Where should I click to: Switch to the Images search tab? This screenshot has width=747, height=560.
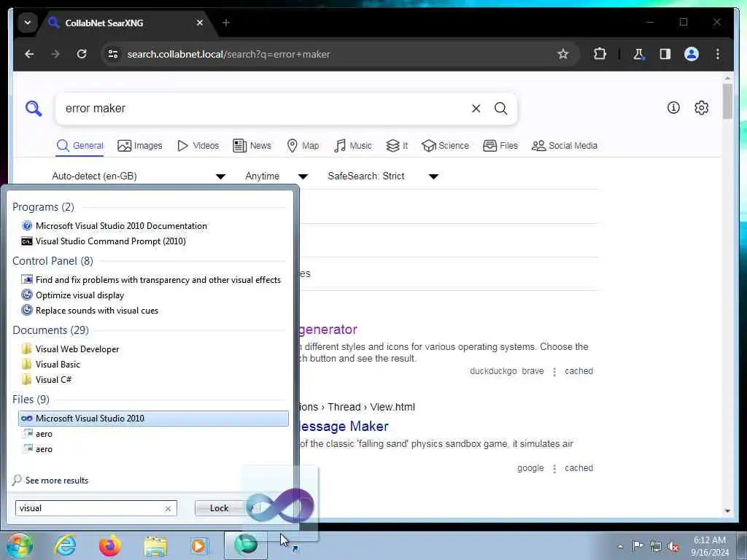click(139, 146)
